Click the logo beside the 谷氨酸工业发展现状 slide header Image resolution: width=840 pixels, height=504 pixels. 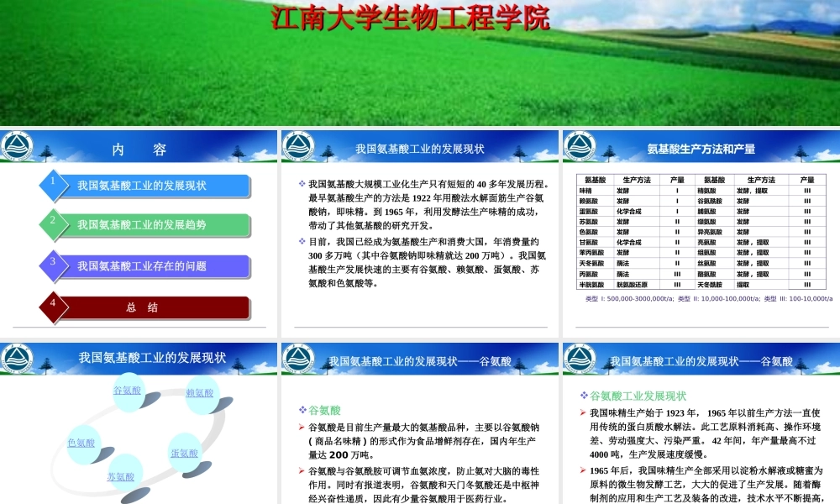580,359
